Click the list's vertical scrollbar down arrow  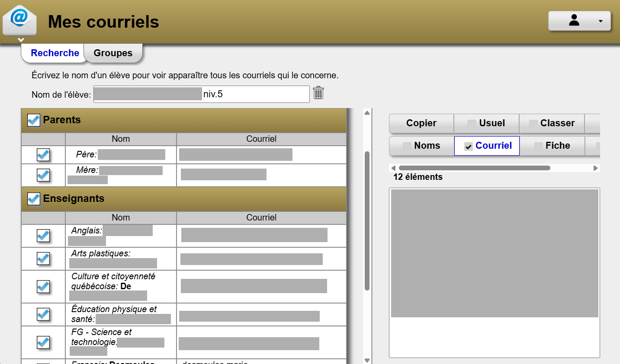point(367,360)
